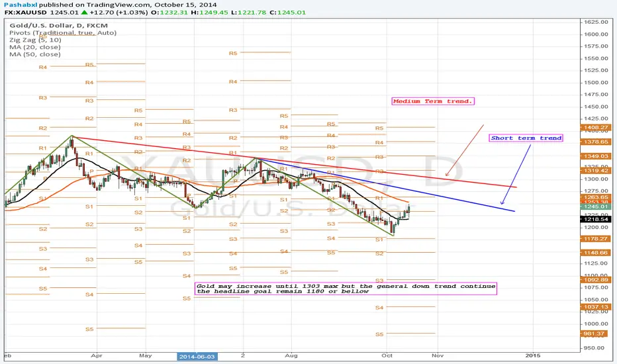This screenshot has width=617, height=364.
Task: Click the 1319.42 pivot price tag
Action: click(x=596, y=170)
